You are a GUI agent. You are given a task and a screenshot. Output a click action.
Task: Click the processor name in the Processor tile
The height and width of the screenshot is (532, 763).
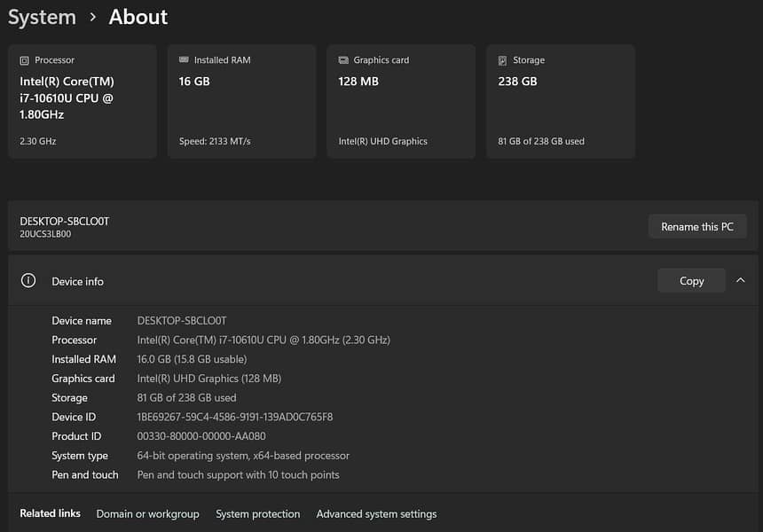point(67,98)
